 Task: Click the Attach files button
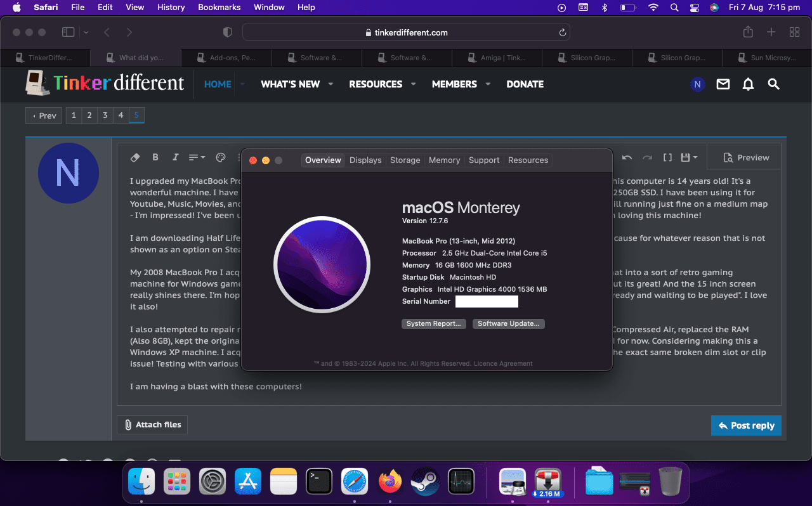point(152,425)
